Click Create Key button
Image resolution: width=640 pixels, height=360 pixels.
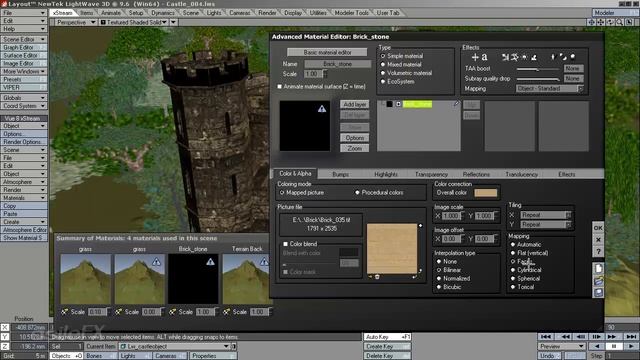387,347
